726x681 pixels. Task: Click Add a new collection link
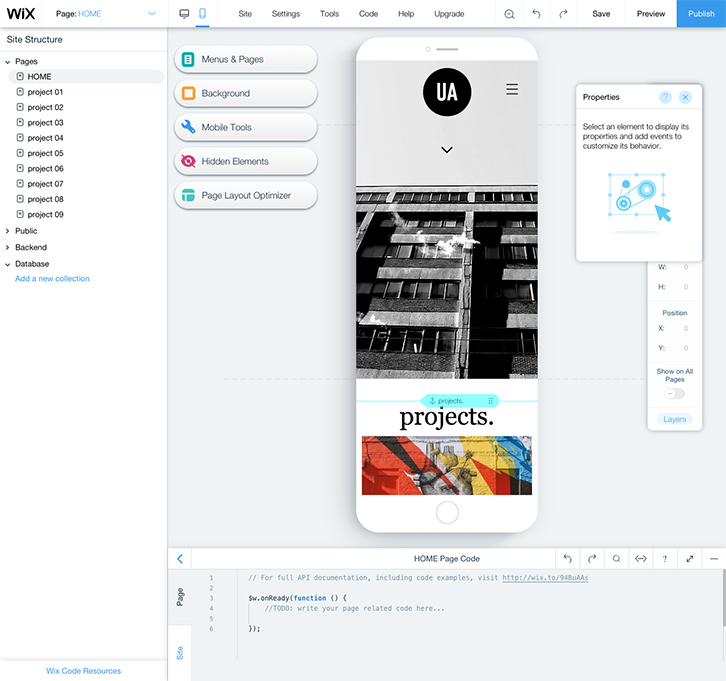point(52,278)
